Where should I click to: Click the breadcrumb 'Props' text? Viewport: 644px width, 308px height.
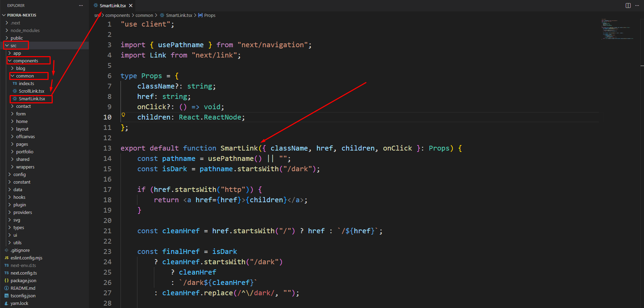pyautogui.click(x=210, y=15)
